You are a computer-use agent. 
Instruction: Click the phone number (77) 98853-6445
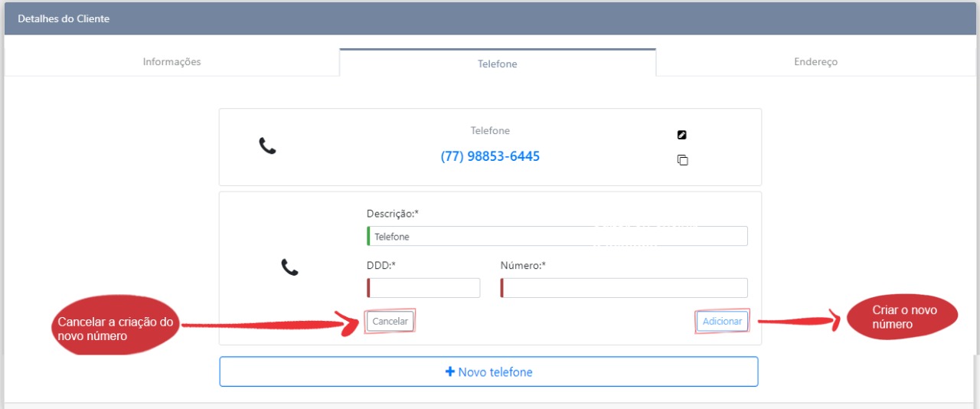(x=490, y=156)
